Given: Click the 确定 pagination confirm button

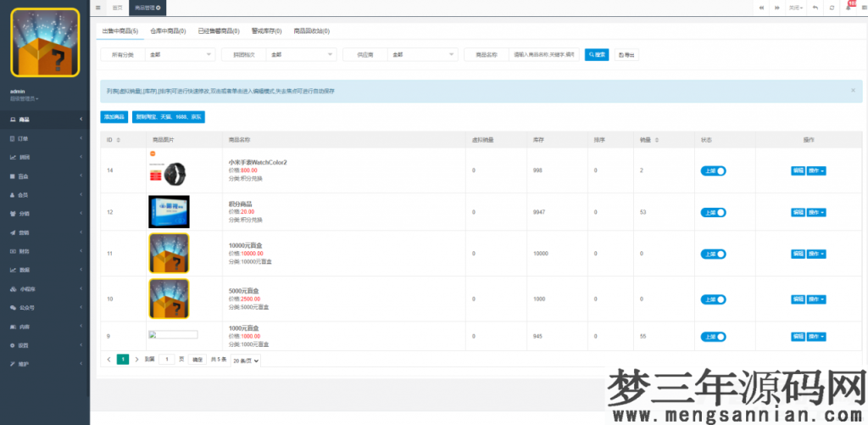Looking at the screenshot, I should click(x=198, y=360).
